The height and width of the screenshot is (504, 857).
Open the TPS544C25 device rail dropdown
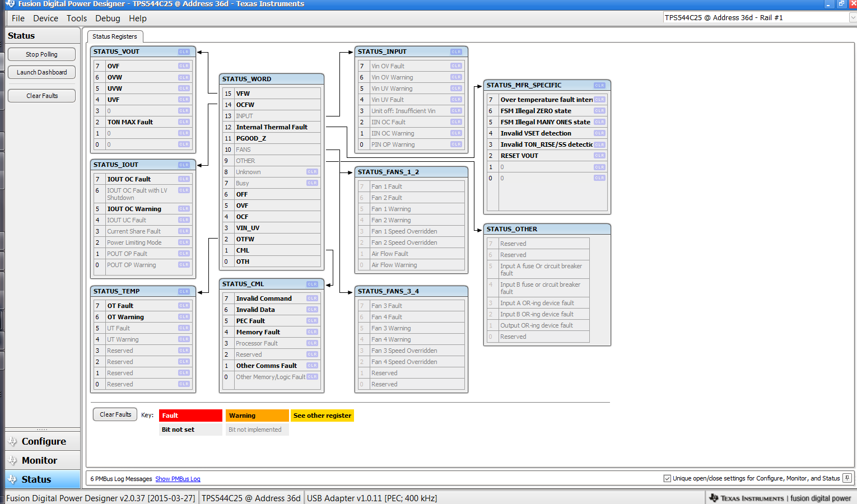tap(852, 18)
